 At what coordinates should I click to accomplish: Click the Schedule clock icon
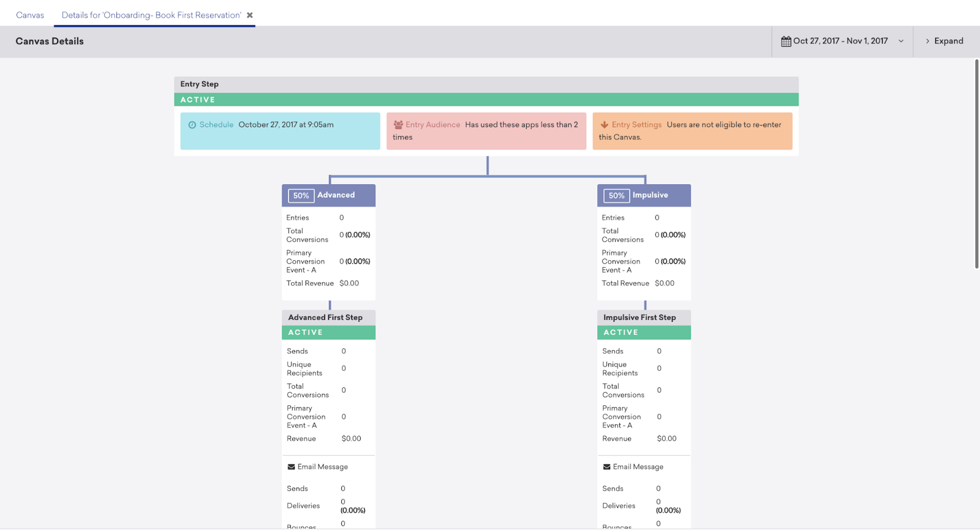[x=192, y=125]
